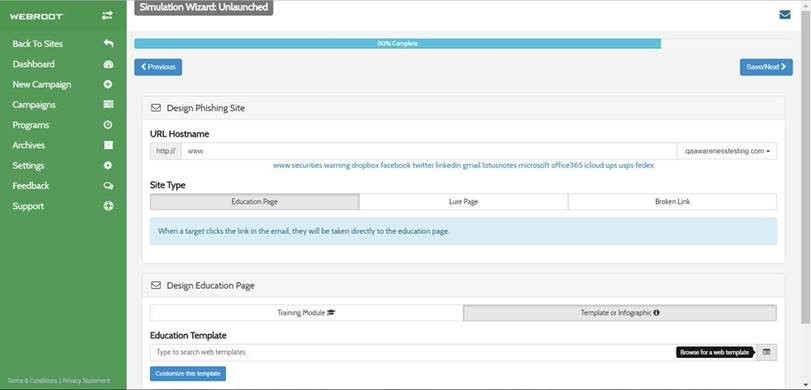This screenshot has width=811, height=390.
Task: Open Dashboard via its gauge icon
Action: tap(108, 64)
